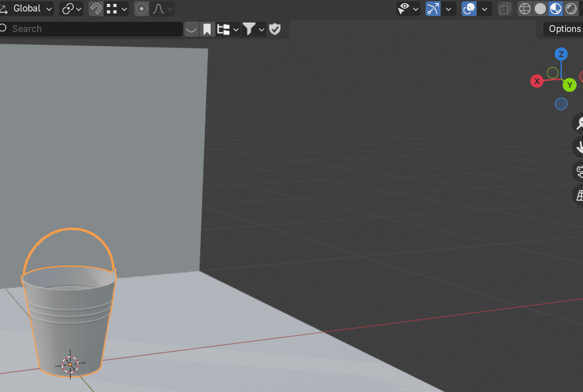Toggle snapping with the magnet icon
583x392 pixels.
click(x=96, y=9)
